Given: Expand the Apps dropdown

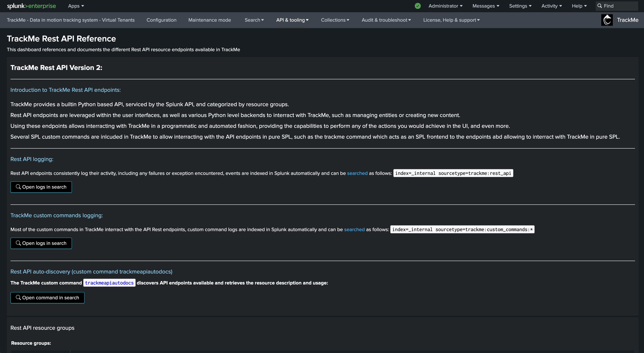Looking at the screenshot, I should pyautogui.click(x=76, y=6).
